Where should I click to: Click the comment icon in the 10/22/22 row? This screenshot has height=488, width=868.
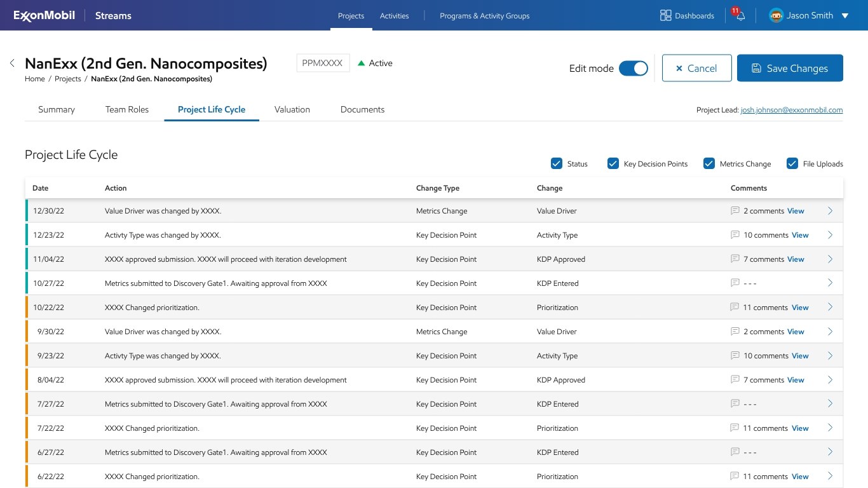pyautogui.click(x=735, y=307)
